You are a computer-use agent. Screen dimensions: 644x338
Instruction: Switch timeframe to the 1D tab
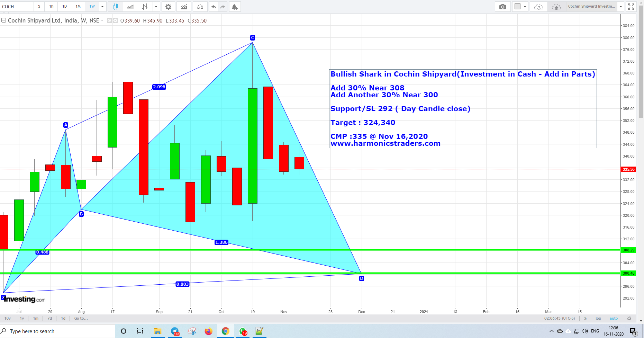[x=64, y=6]
